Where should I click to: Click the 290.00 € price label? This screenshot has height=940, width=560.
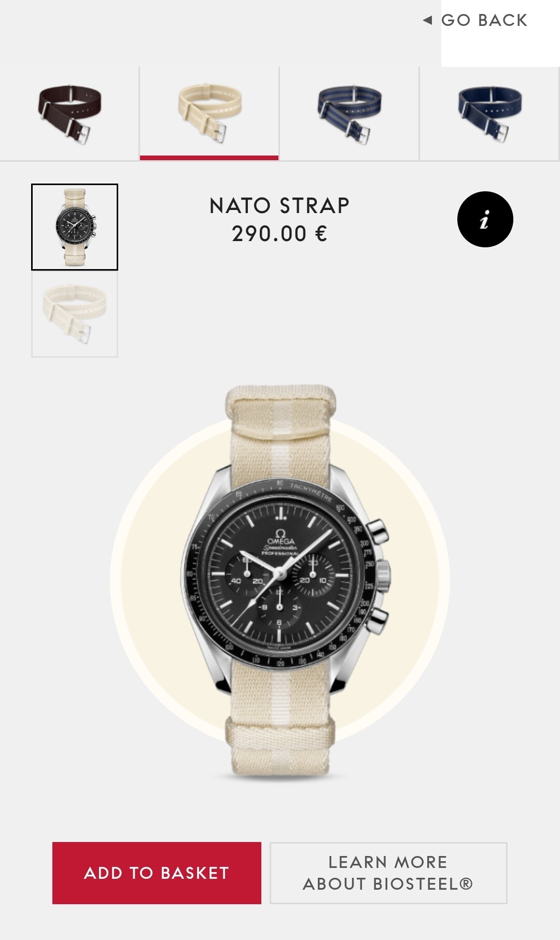[279, 234]
